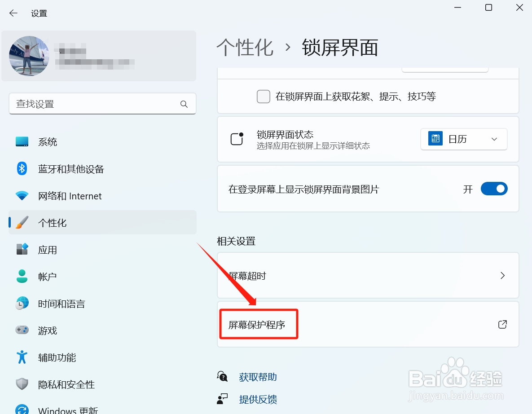
Task: Click the back arrow to previous page
Action: pos(13,13)
